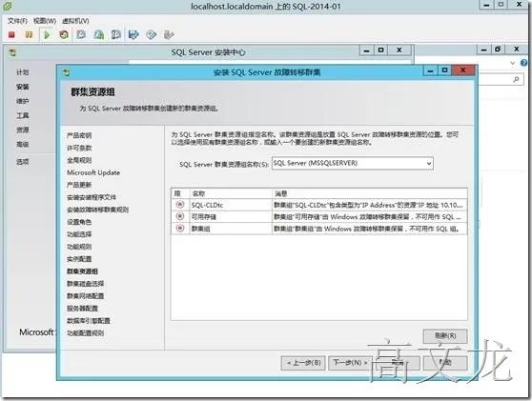Select the 可用存储 row name
This screenshot has height=401, width=532.
(204, 216)
